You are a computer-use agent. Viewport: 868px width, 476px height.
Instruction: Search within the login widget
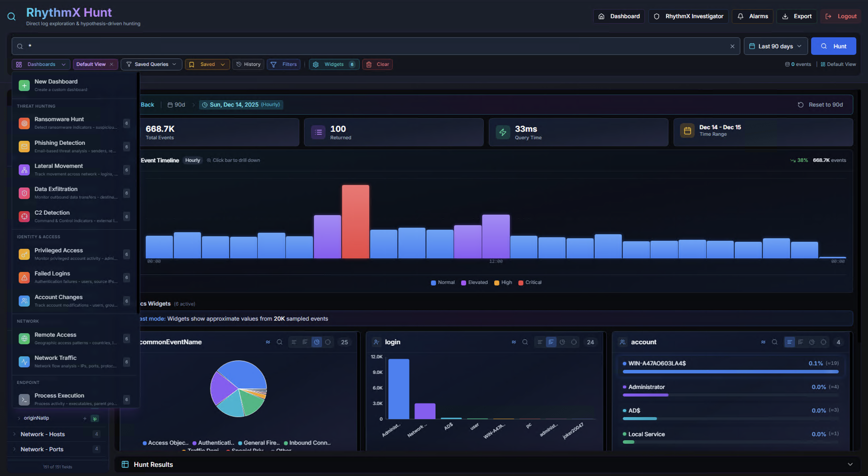click(x=525, y=342)
